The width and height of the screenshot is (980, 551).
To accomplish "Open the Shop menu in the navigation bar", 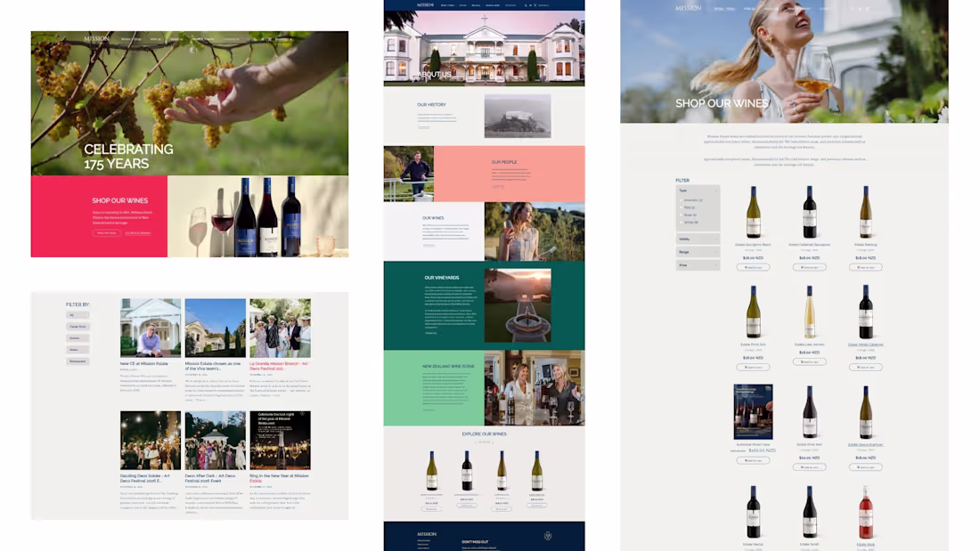I will click(x=723, y=9).
